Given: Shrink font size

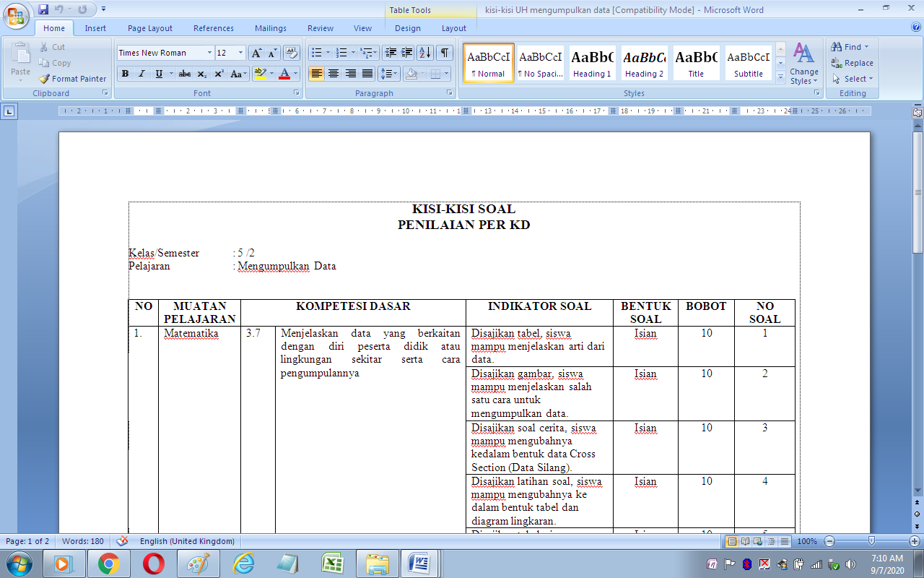Looking at the screenshot, I should point(272,53).
